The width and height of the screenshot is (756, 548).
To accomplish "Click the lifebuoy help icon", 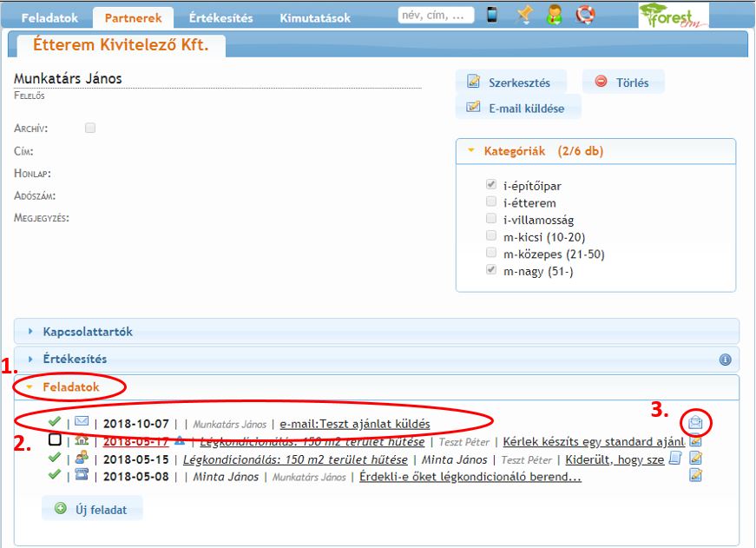I will (x=586, y=15).
